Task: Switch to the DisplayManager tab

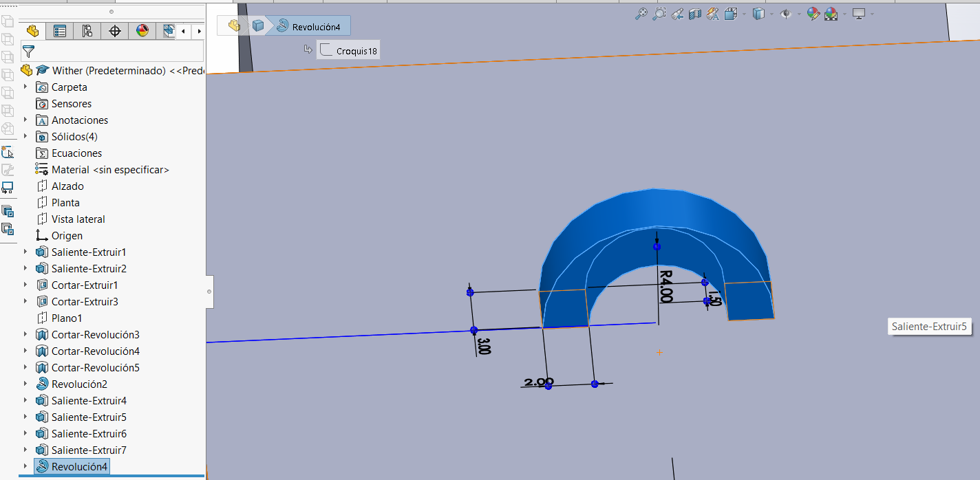Action: [x=142, y=31]
